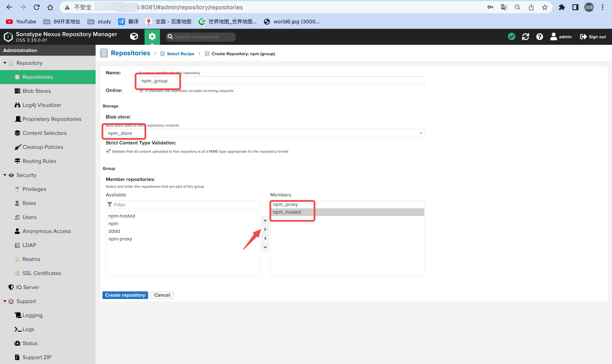This screenshot has width=612, height=364.
Task: Click the translate page icon
Action: 504,7
